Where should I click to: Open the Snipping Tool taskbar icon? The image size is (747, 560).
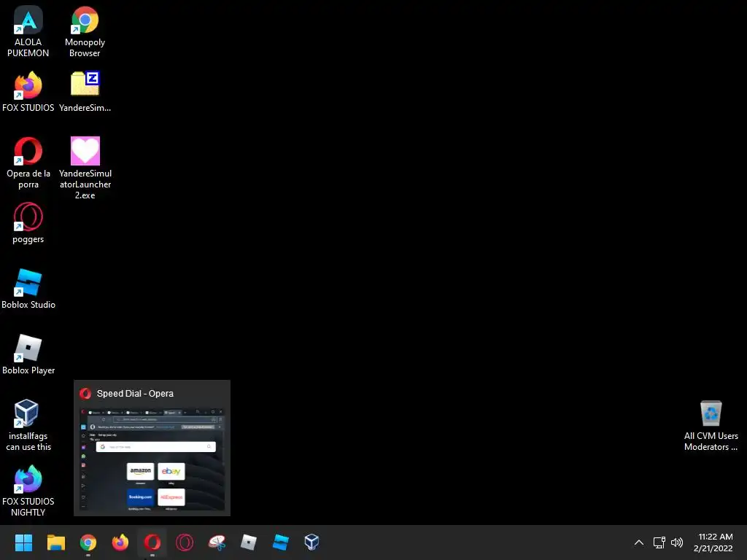217,542
